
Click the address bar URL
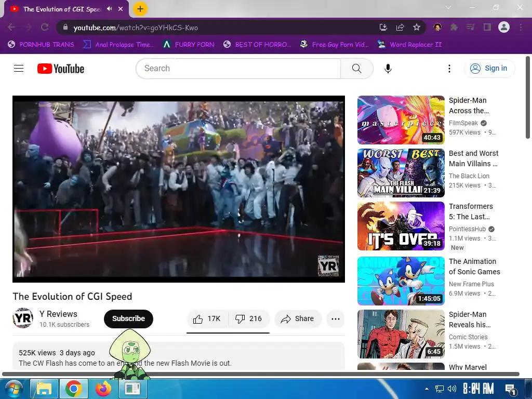[x=136, y=28]
